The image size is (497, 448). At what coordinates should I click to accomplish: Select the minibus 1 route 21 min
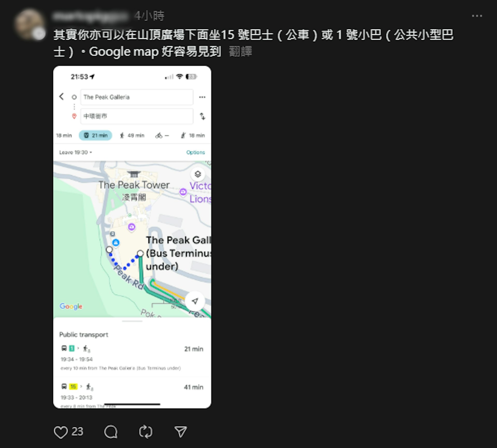pyautogui.click(x=132, y=358)
